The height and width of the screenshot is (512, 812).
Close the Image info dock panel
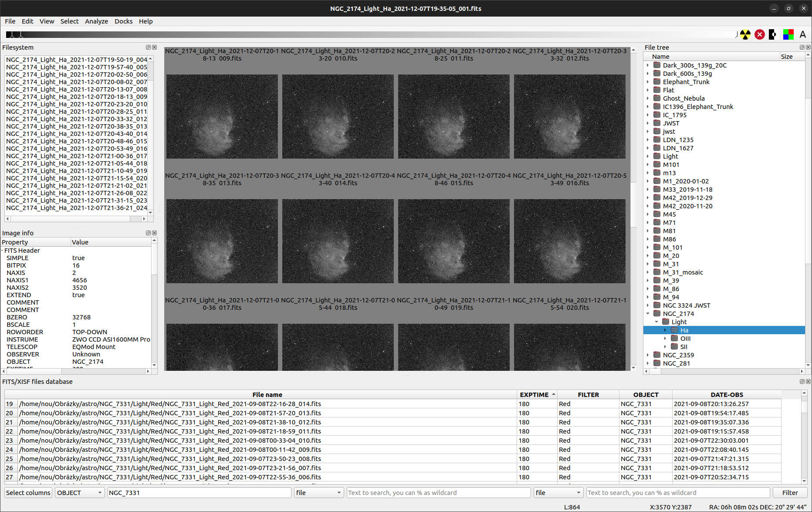(154, 233)
